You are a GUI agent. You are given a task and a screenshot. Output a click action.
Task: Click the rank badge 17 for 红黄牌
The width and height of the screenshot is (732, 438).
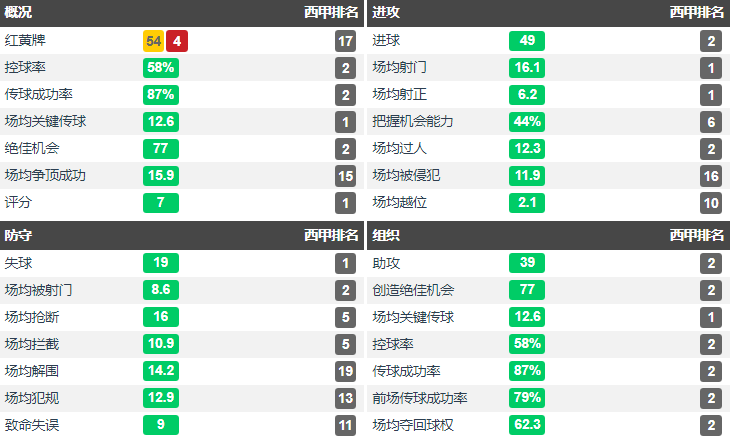[345, 41]
